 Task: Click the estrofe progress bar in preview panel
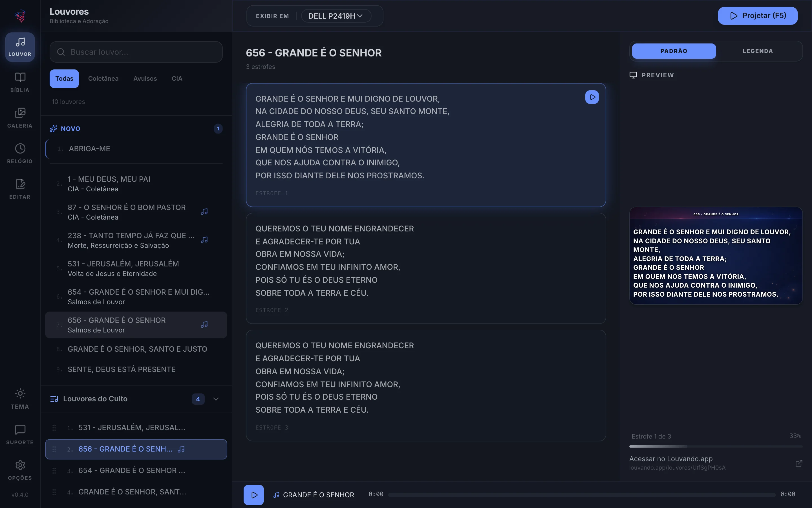[716, 446]
